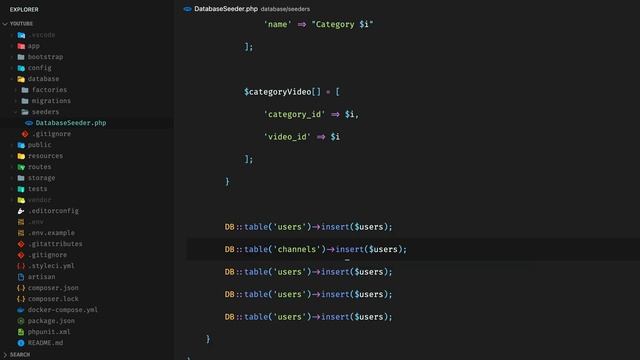
Task: Click the vendor folder icon
Action: pos(21,200)
